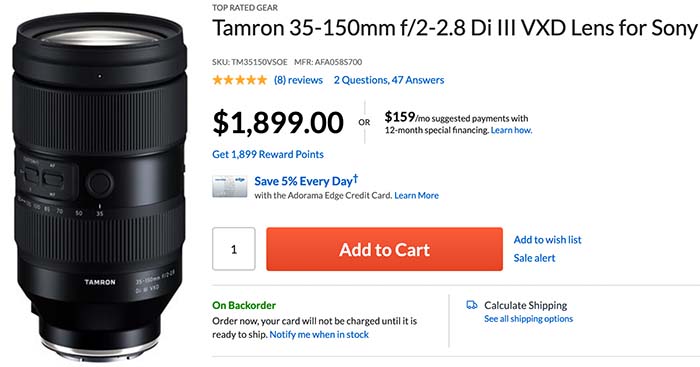Click Get 1,899 Reward Points link
The image size is (700, 367).
268,154
